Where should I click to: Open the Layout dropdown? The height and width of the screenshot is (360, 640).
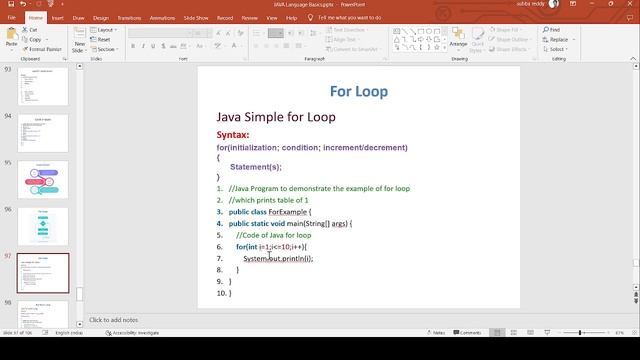pyautogui.click(x=104, y=30)
